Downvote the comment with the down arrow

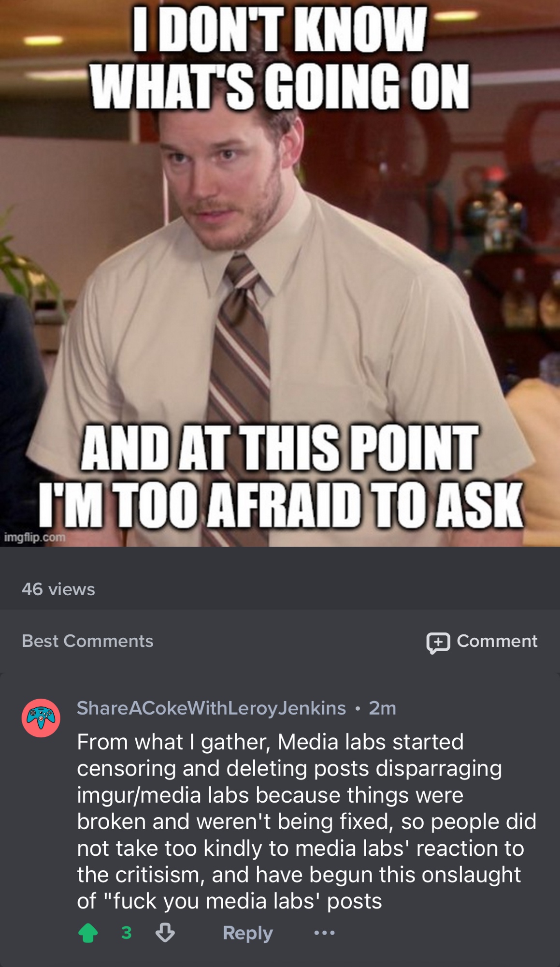[x=165, y=933]
